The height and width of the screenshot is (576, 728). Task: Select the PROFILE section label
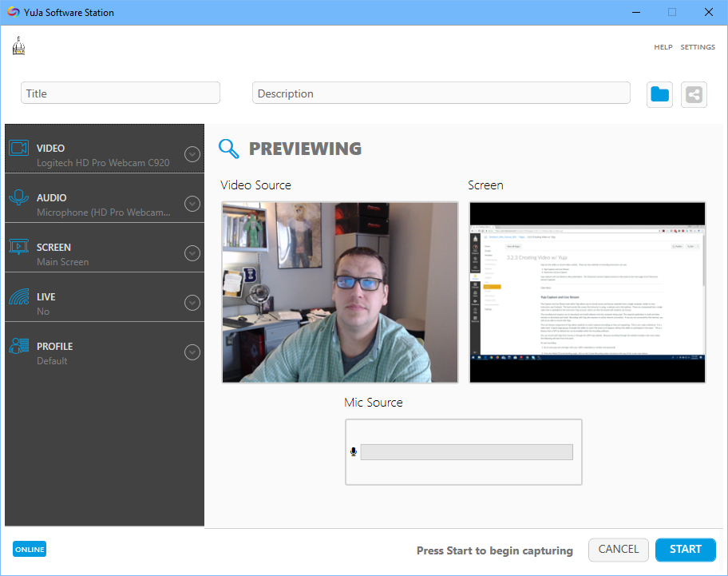pyautogui.click(x=55, y=347)
